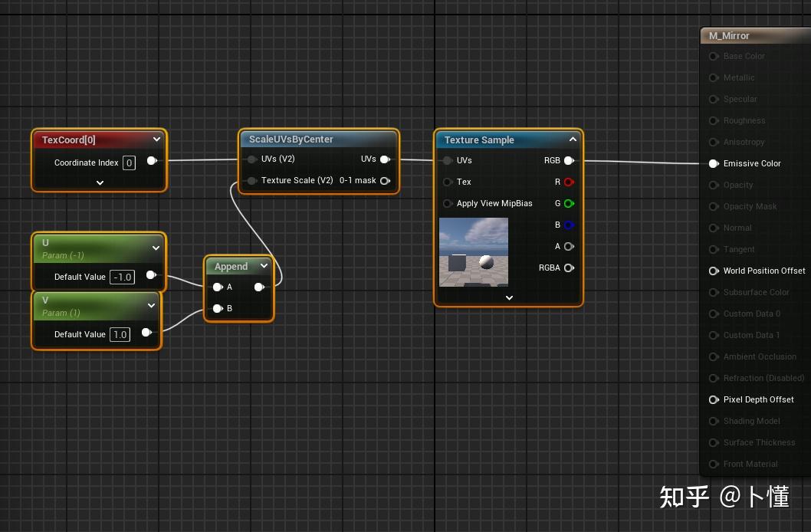811x532 pixels.
Task: Click the UVs output pin on ScaleUVsByCenter
Action: (386, 159)
